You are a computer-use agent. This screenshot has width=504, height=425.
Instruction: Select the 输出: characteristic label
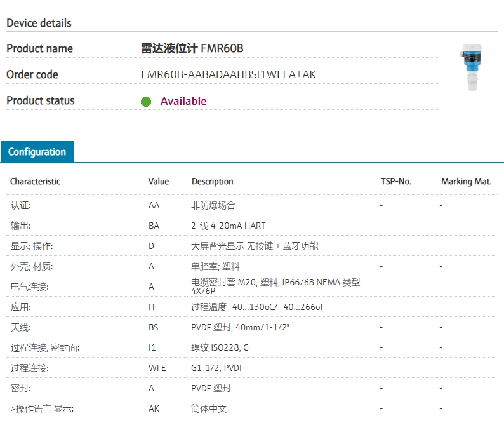(21, 226)
